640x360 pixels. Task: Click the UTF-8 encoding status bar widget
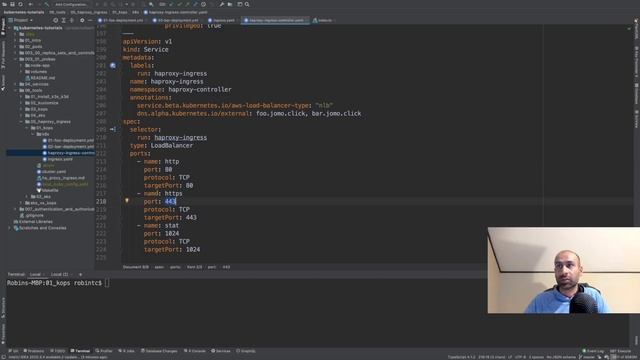(520, 357)
